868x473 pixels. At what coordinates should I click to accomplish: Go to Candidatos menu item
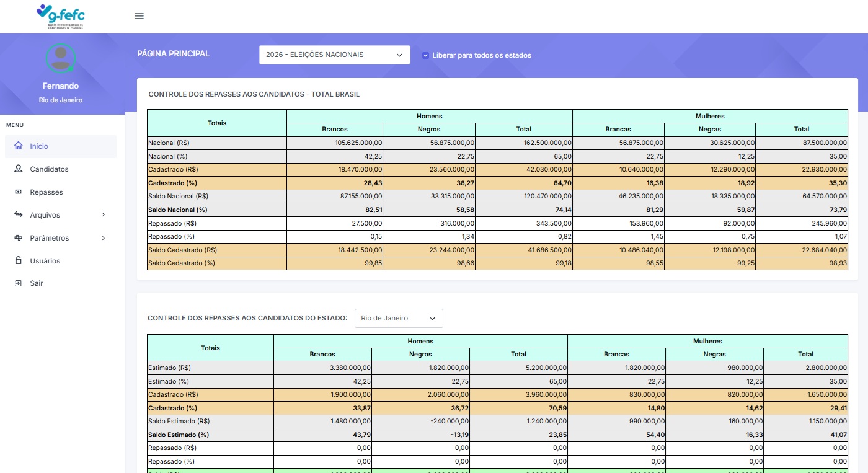click(49, 169)
